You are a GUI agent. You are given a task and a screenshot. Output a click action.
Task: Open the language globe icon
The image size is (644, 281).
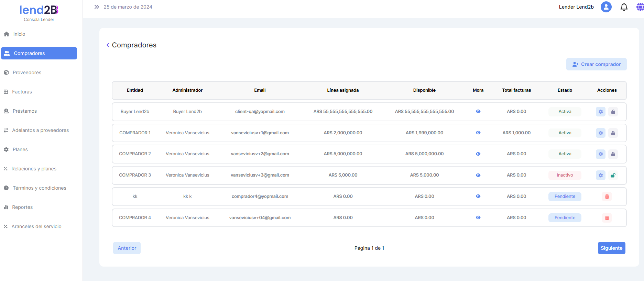[640, 7]
